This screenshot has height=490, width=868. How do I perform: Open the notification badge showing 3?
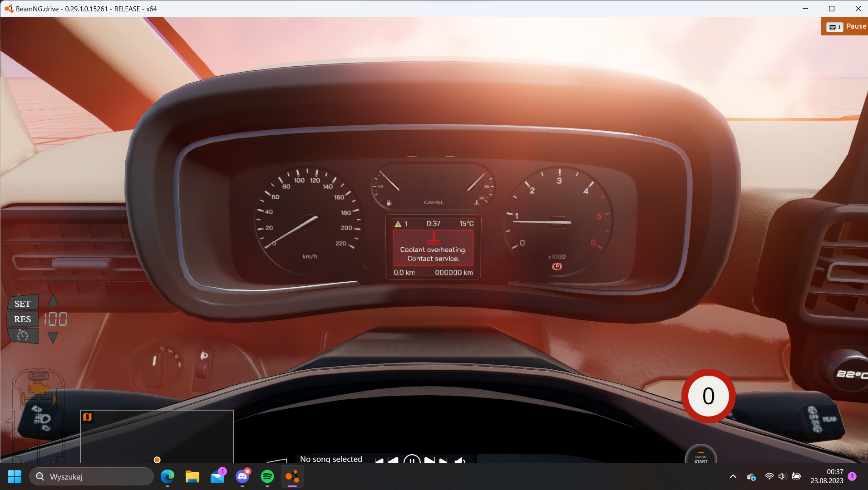click(x=852, y=476)
